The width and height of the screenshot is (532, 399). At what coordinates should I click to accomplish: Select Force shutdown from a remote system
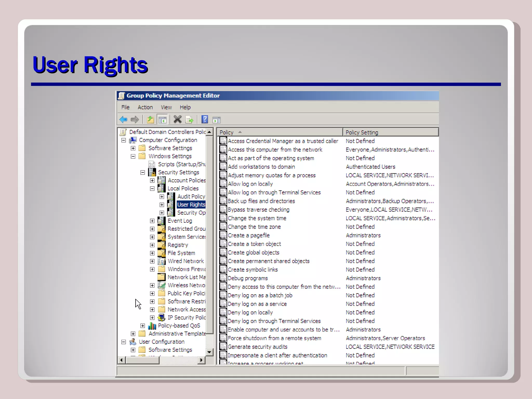click(275, 338)
